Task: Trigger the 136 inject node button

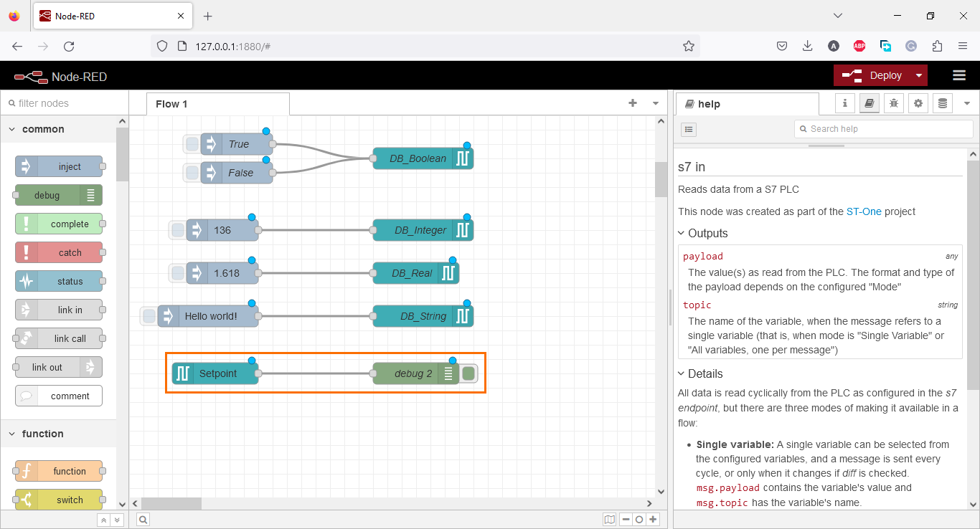Action: (178, 230)
